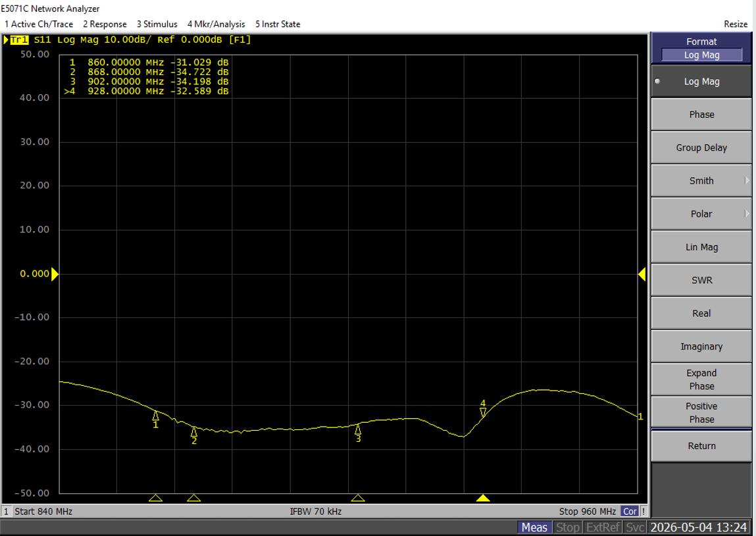Select Expand Phase format
Screen dimensions: 756x536
pyautogui.click(x=701, y=379)
